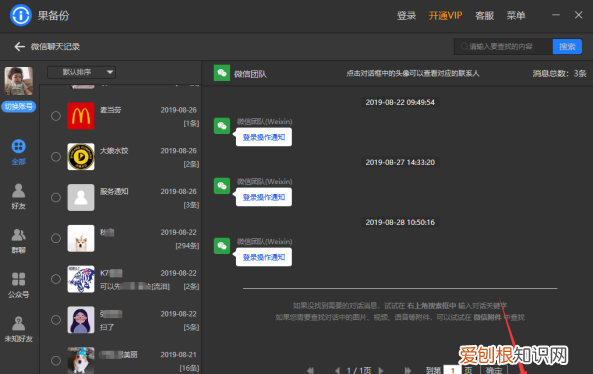Screen dimensions: 593x374
Task: Open the cartoon girl avatar of 扫了 chat
Action: pos(81,320)
